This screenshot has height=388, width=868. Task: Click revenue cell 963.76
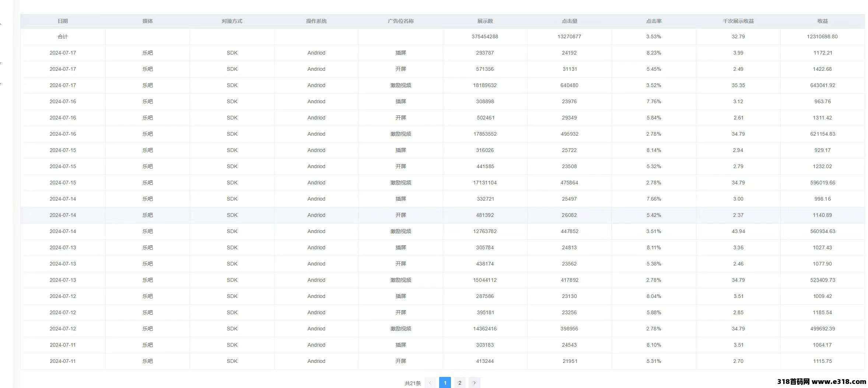[822, 101]
